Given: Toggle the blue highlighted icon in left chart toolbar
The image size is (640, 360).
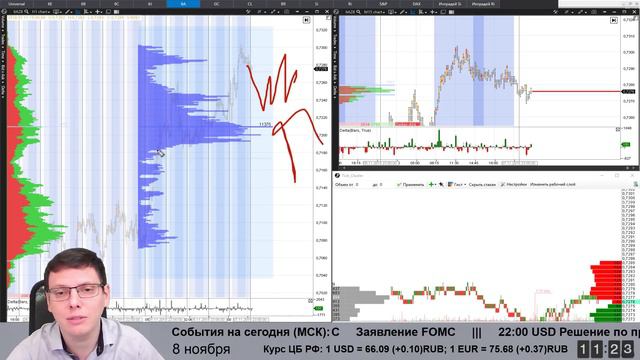Looking at the screenshot, I should 77,12.
